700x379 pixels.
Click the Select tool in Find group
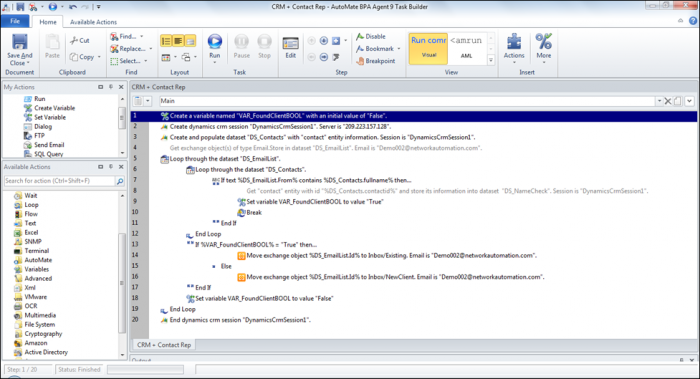(125, 61)
